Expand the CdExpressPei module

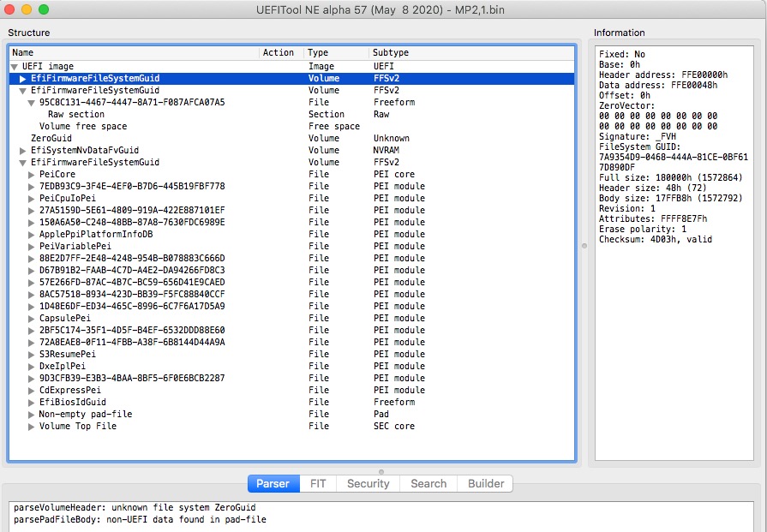pyautogui.click(x=32, y=390)
